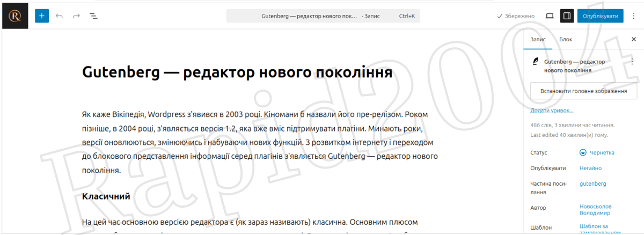Click the command palette document title bar

point(323,16)
